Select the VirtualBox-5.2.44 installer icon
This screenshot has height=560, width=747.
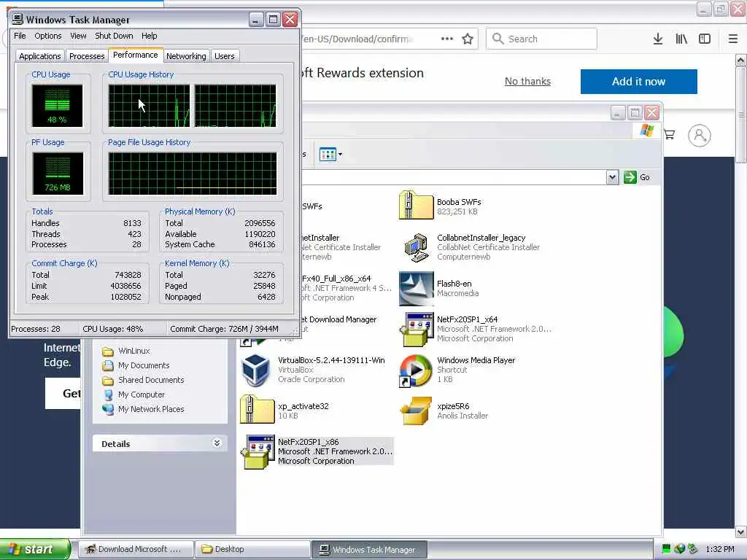point(256,370)
